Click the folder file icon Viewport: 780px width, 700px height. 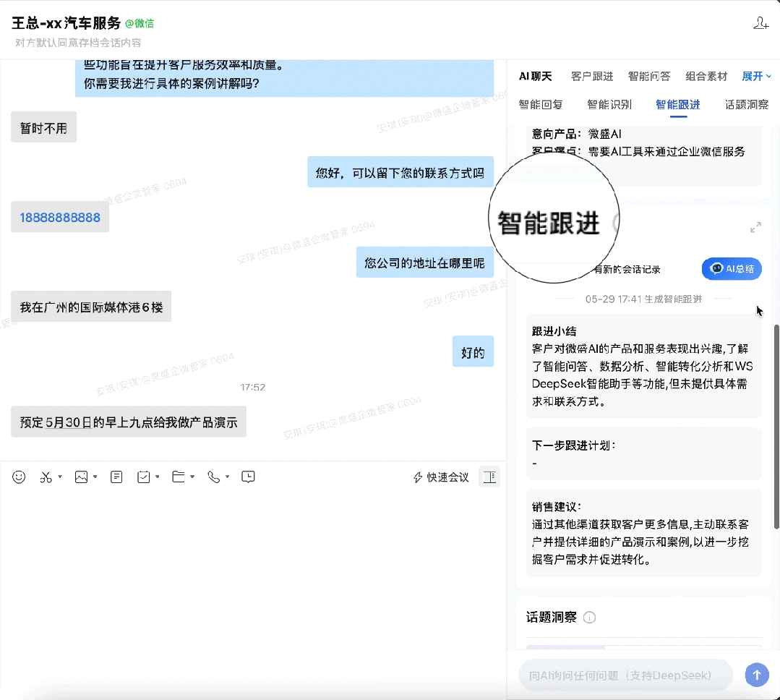coord(179,477)
